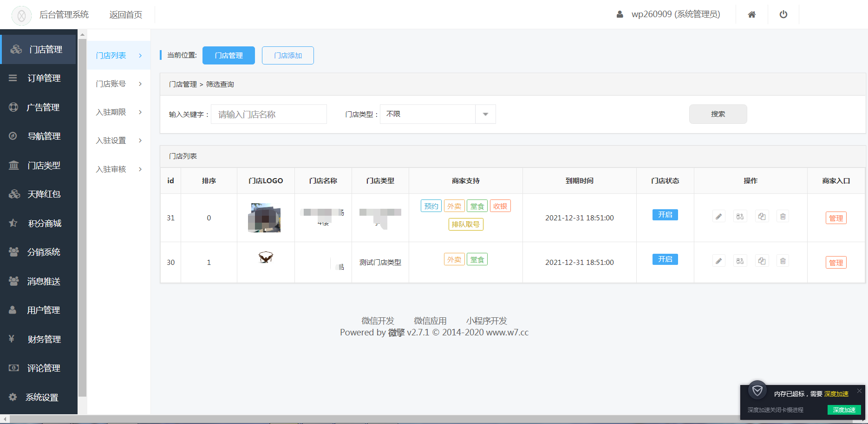Click the 搜索 button
The image size is (868, 424).
coord(718,114)
